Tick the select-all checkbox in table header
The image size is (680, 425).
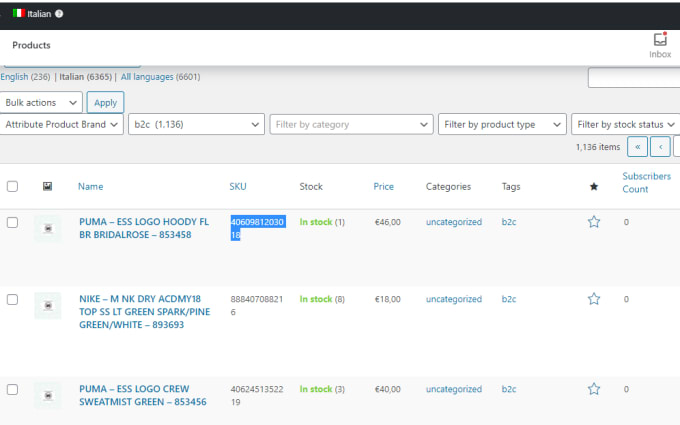[x=12, y=186]
